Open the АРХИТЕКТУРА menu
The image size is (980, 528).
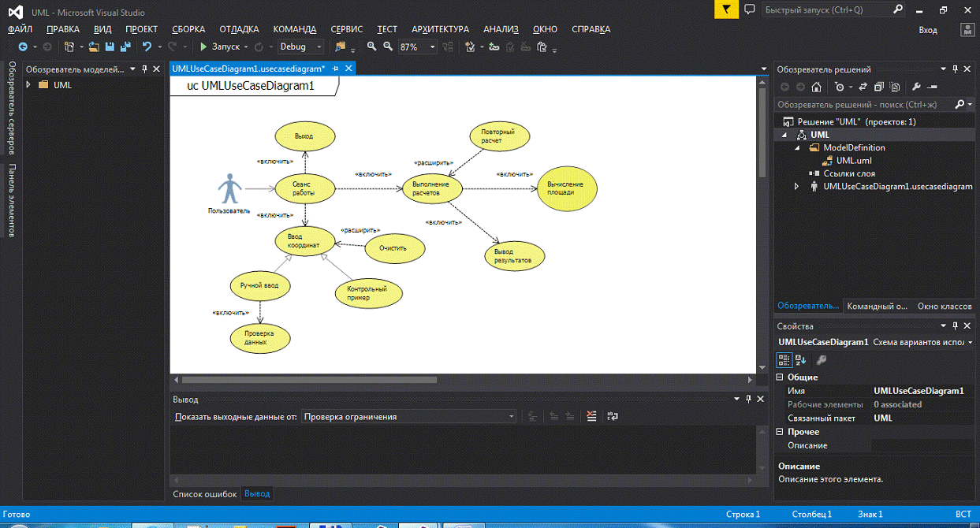point(440,29)
